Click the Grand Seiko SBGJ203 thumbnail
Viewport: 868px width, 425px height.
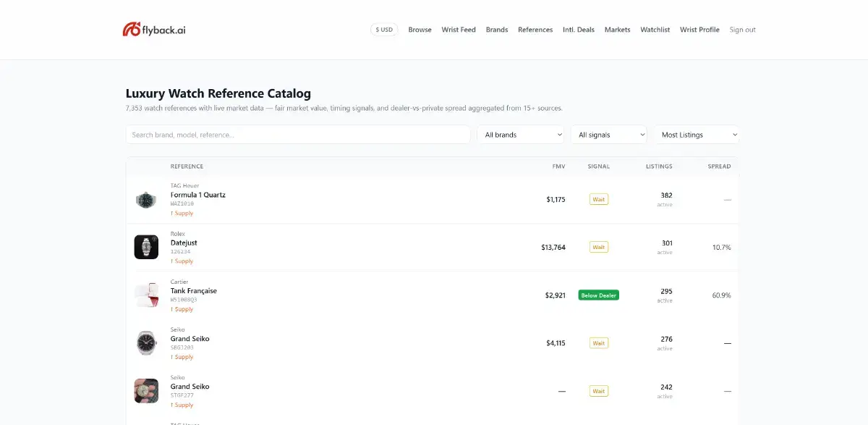tap(146, 342)
